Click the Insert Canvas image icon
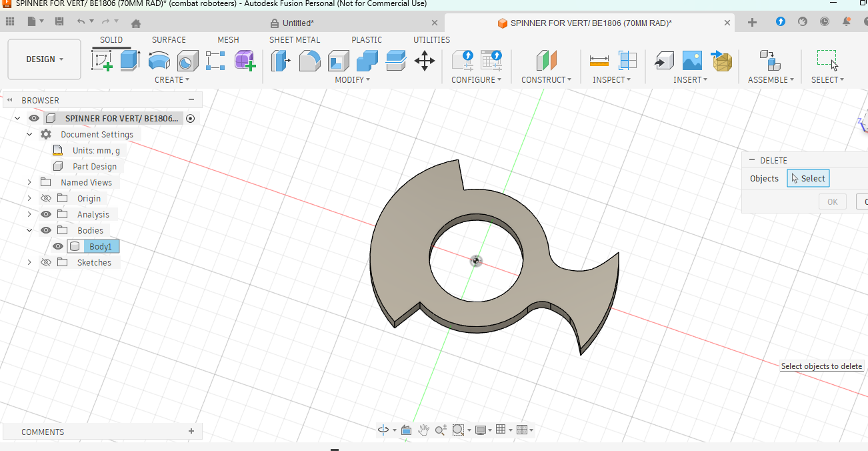 coord(692,61)
